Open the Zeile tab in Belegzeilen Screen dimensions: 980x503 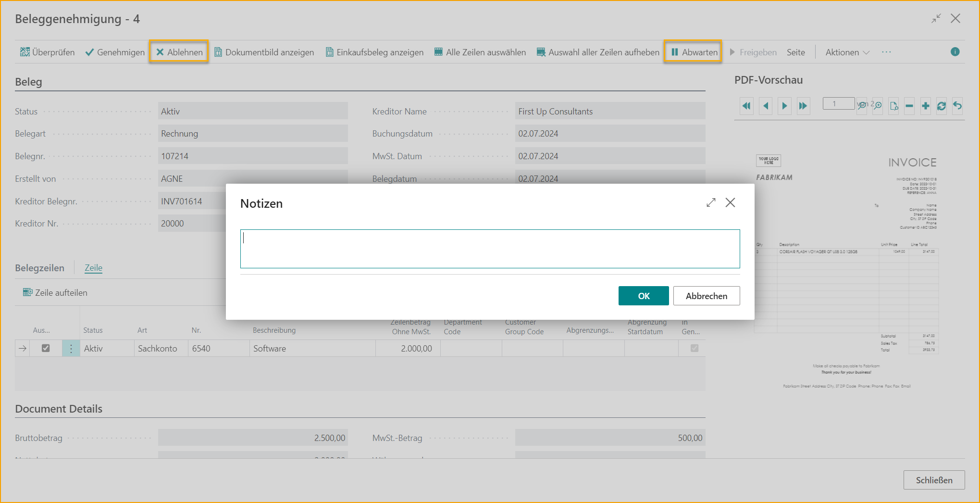[x=93, y=268]
